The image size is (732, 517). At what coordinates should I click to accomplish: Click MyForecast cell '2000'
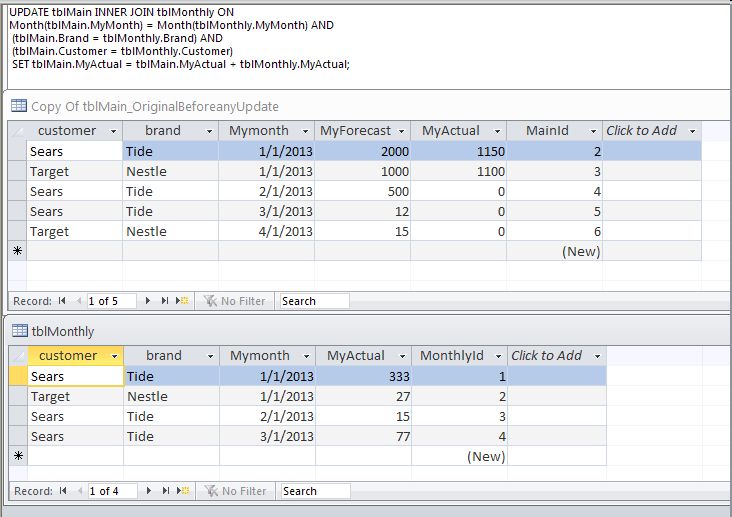point(362,151)
